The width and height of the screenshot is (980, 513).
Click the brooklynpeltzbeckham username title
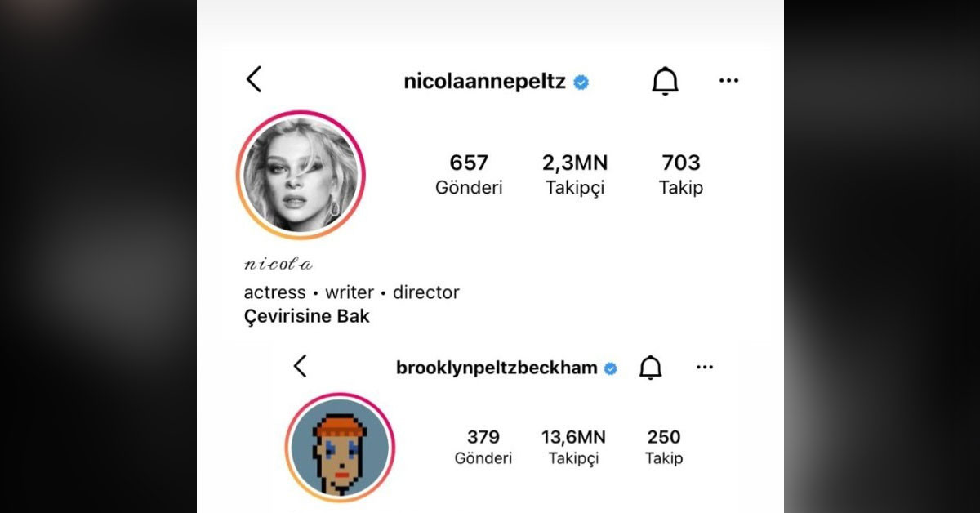point(497,368)
